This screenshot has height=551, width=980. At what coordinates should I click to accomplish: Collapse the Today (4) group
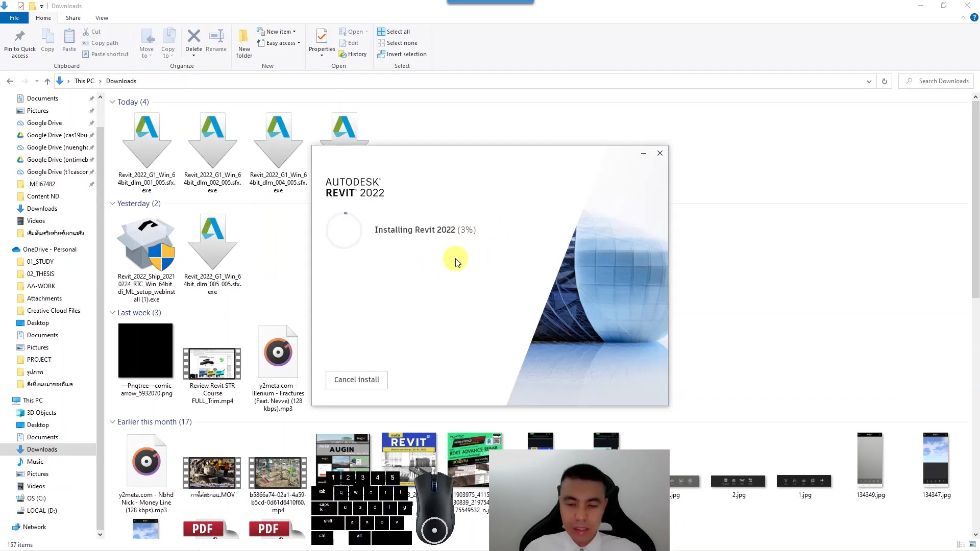coord(112,102)
